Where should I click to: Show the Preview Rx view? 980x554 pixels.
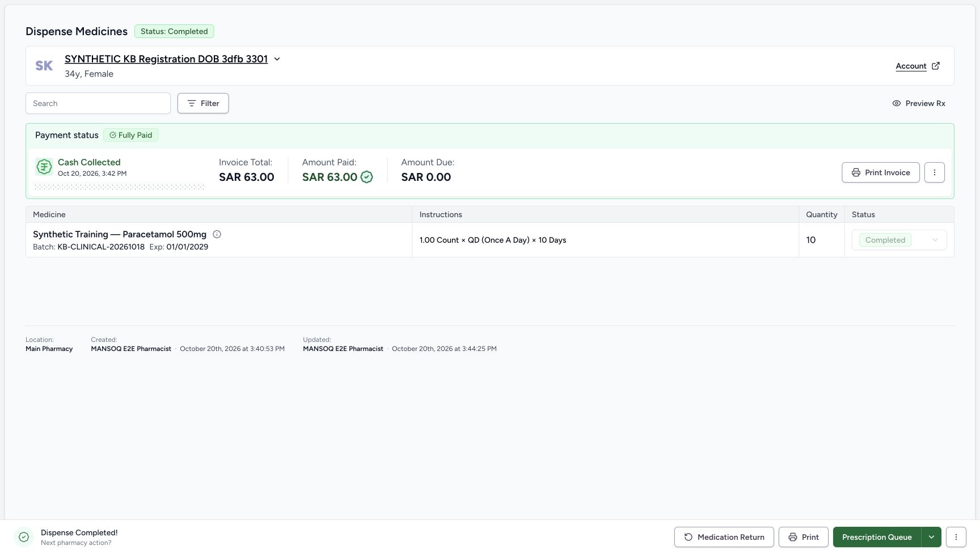coord(919,103)
